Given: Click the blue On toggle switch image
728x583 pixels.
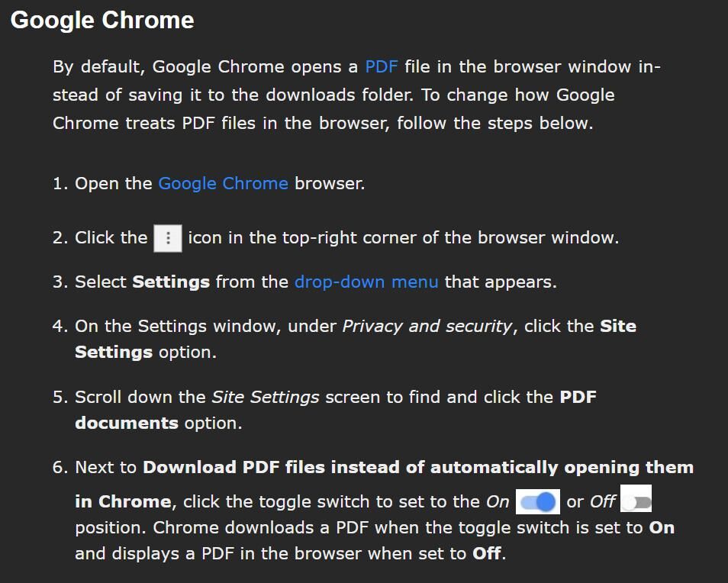Looking at the screenshot, I should pos(537,502).
